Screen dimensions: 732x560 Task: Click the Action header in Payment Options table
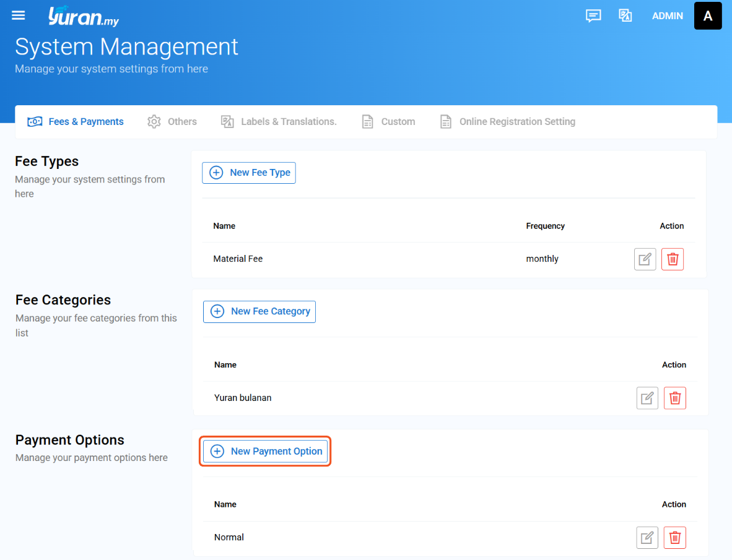(674, 504)
